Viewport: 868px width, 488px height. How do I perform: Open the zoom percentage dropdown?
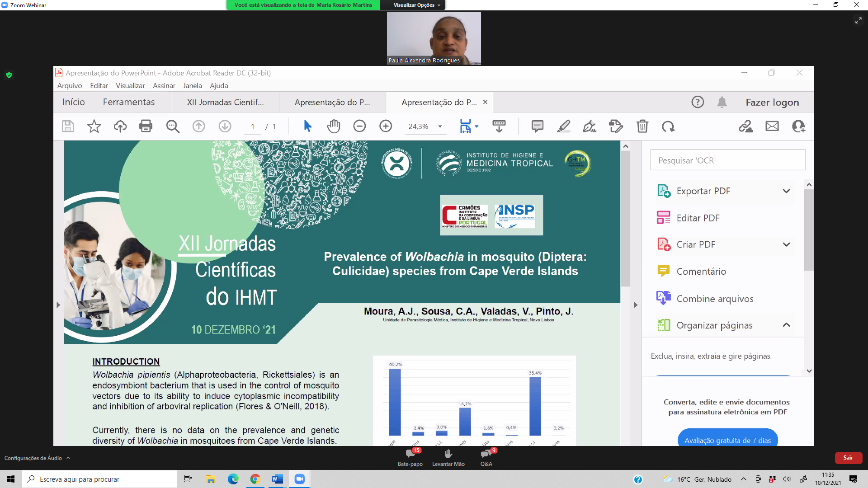(x=440, y=127)
